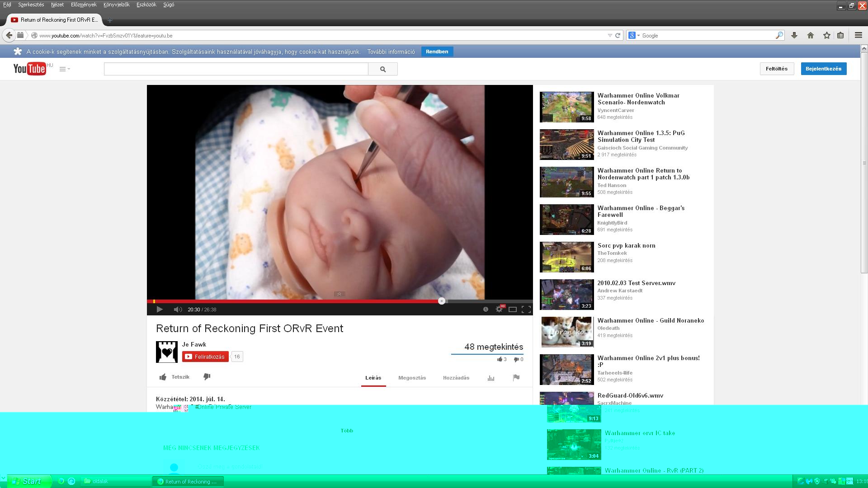Viewport: 868px width, 488px height.
Task: Open Warhammer Online Return to Nordenwatch video
Action: click(643, 174)
